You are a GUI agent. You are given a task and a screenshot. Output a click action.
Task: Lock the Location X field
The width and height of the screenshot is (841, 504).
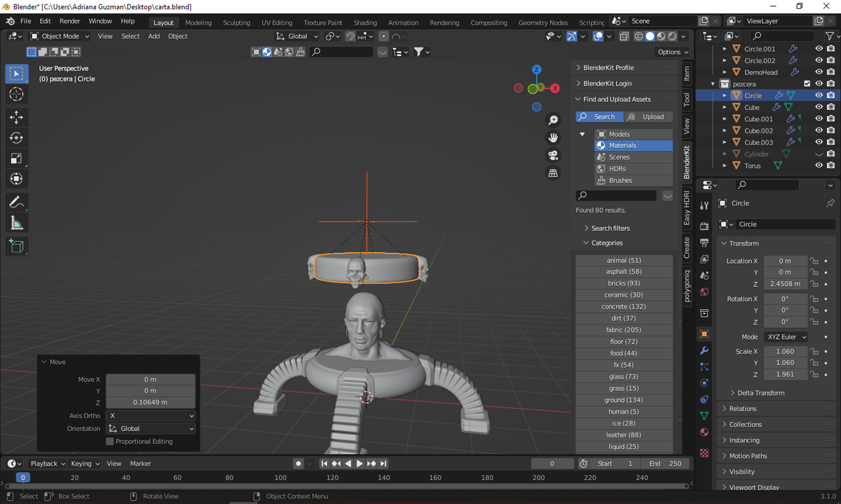coord(814,261)
